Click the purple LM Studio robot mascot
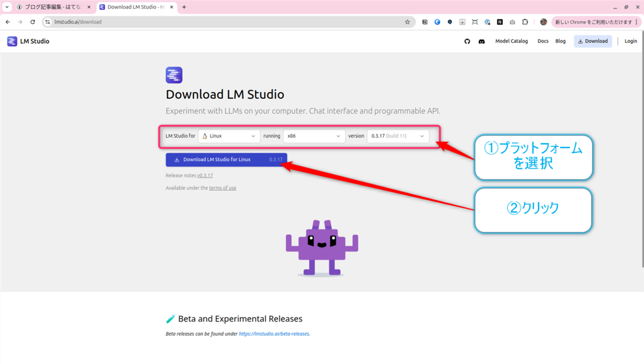Image resolution: width=644 pixels, height=364 pixels. (321, 247)
